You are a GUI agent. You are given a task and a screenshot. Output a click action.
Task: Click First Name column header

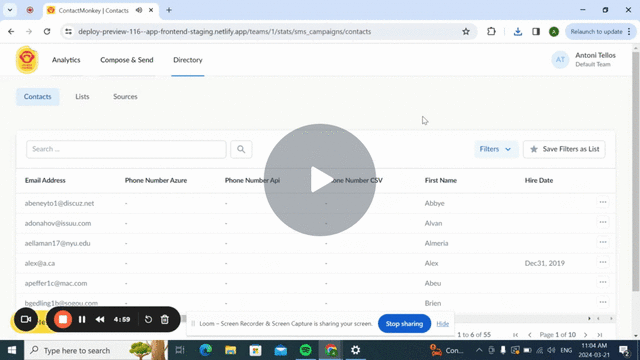tap(441, 180)
